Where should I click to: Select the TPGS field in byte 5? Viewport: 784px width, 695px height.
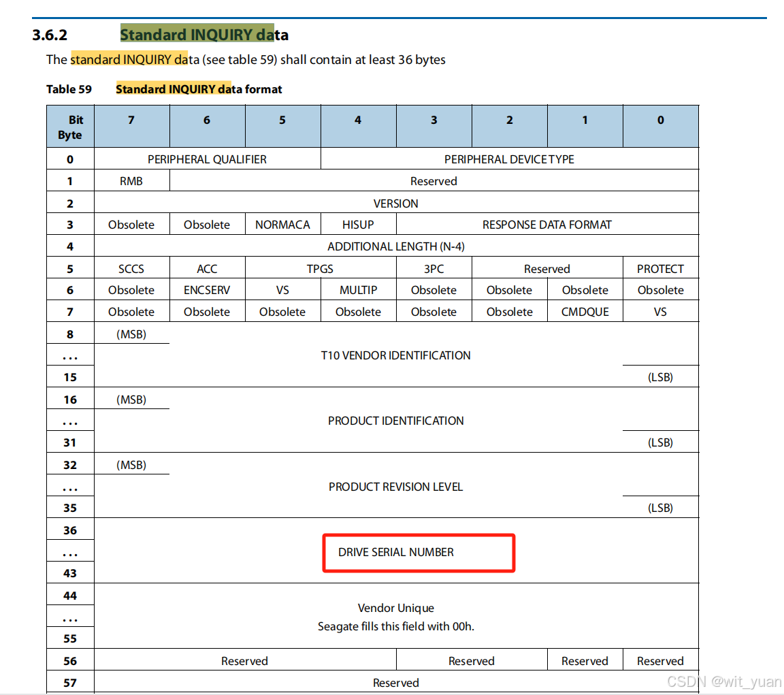(x=320, y=268)
